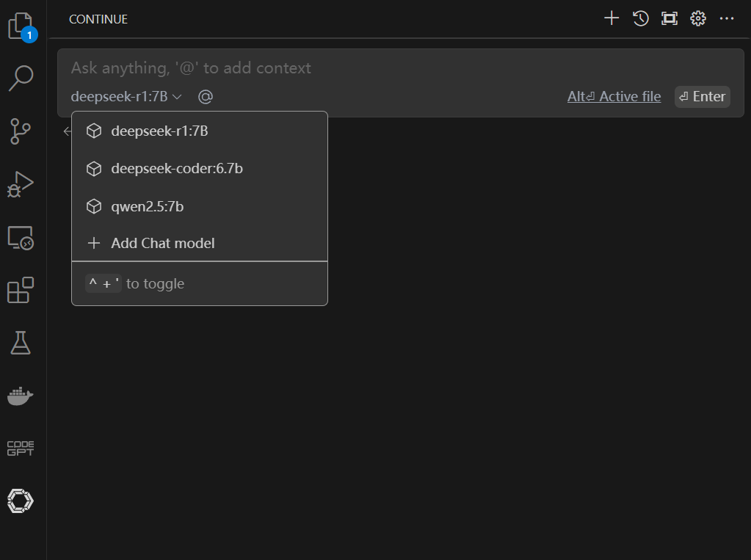Open the CodeGPT sidebar icon

coord(21,448)
